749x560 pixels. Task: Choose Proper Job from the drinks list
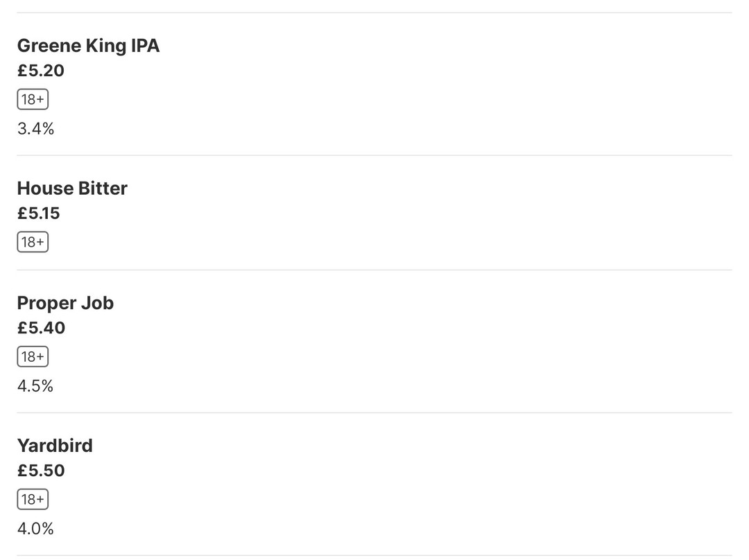pyautogui.click(x=65, y=303)
